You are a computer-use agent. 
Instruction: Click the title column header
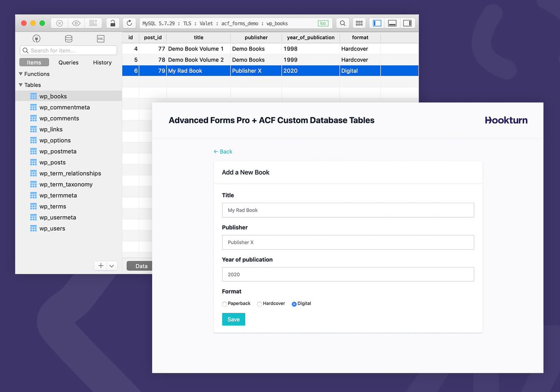(x=198, y=37)
